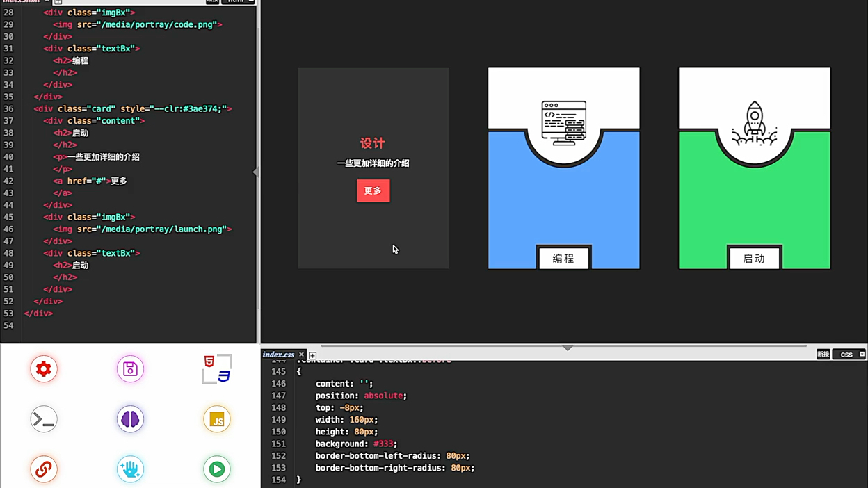Screen dimensions: 868x488
Task: Click the purple brain icon
Action: click(x=130, y=419)
